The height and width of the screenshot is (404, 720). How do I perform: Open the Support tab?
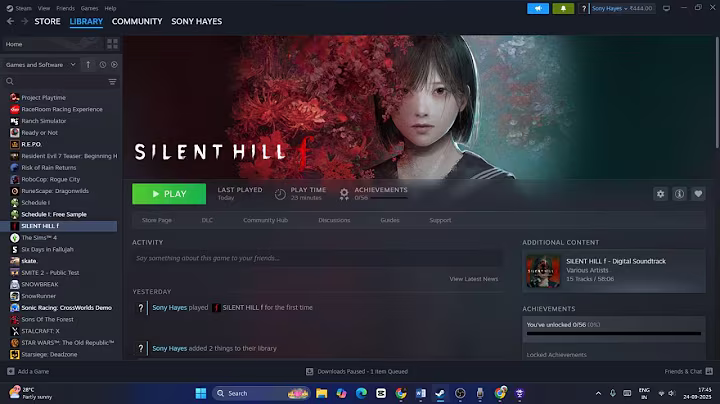pyautogui.click(x=440, y=220)
